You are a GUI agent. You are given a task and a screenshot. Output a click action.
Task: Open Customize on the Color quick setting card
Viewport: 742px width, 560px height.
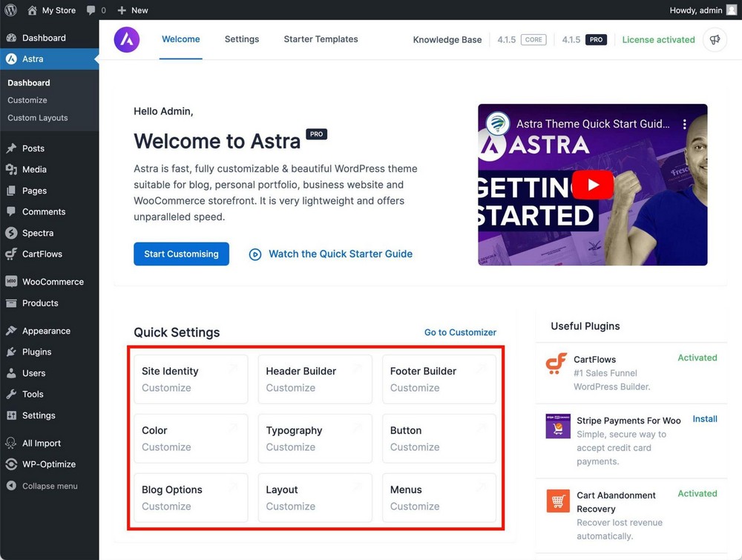[166, 447]
